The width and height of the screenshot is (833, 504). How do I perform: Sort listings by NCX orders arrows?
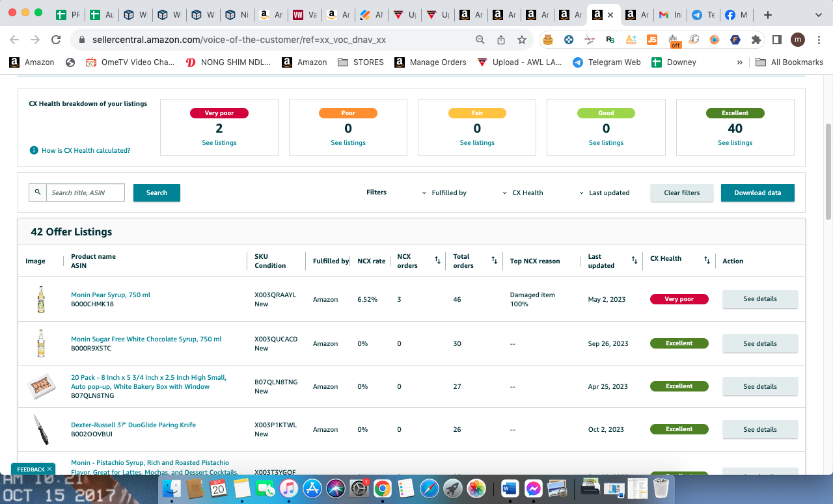click(437, 261)
